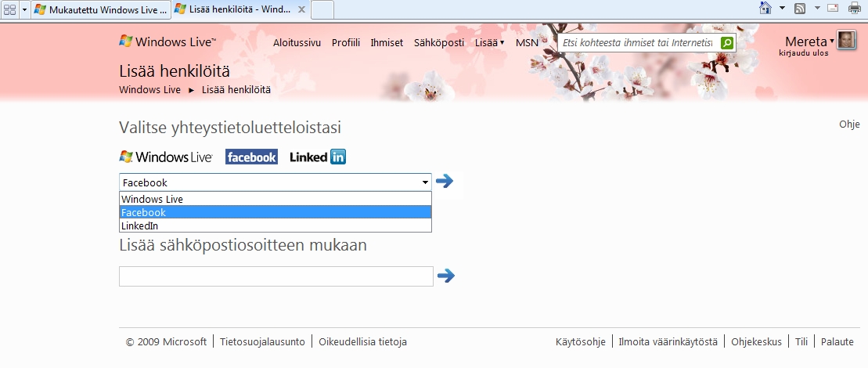
Task: Click the blue arrow beside the email field
Action: [x=446, y=276]
